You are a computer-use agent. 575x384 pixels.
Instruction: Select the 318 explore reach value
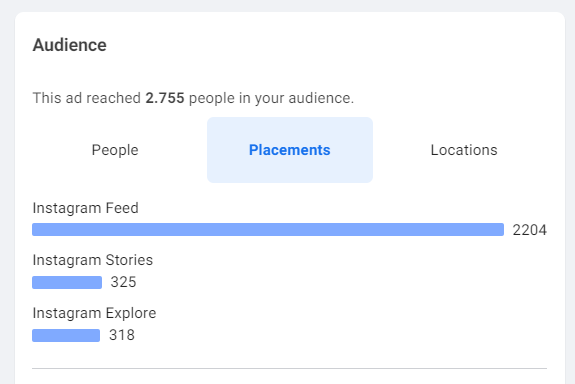122,335
